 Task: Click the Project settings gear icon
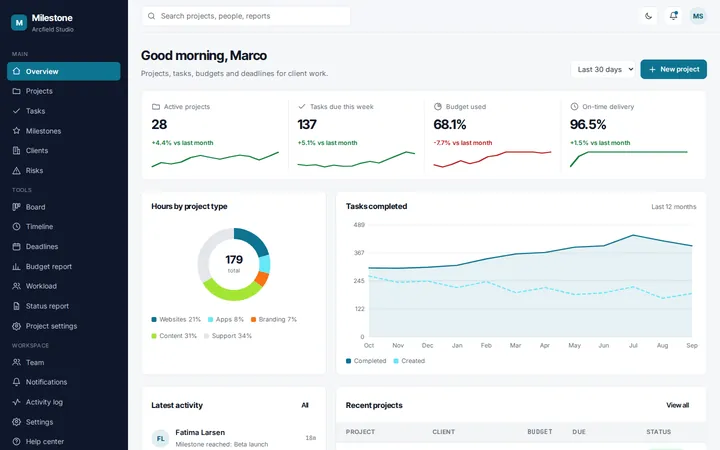point(17,326)
